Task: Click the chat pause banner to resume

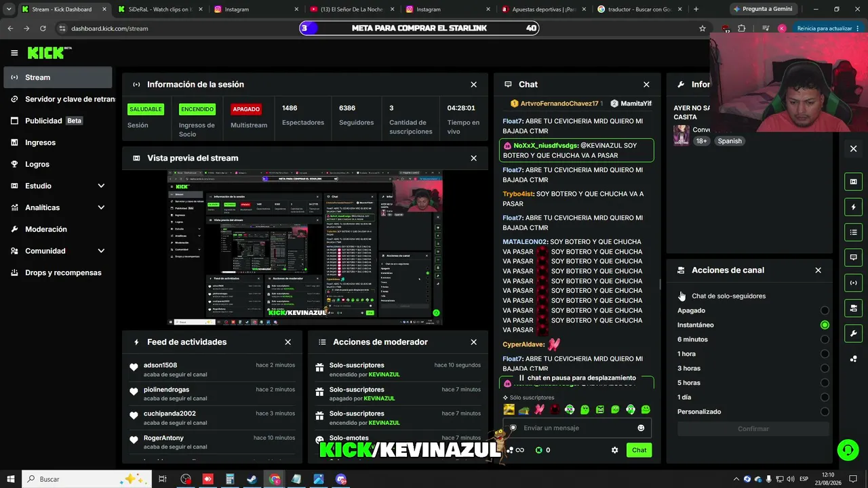Action: pyautogui.click(x=577, y=378)
